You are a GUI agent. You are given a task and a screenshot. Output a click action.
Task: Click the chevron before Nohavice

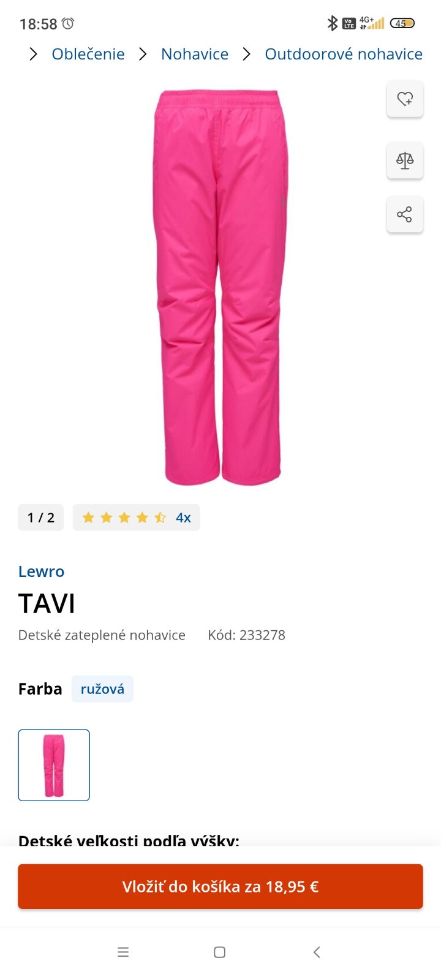tap(143, 54)
